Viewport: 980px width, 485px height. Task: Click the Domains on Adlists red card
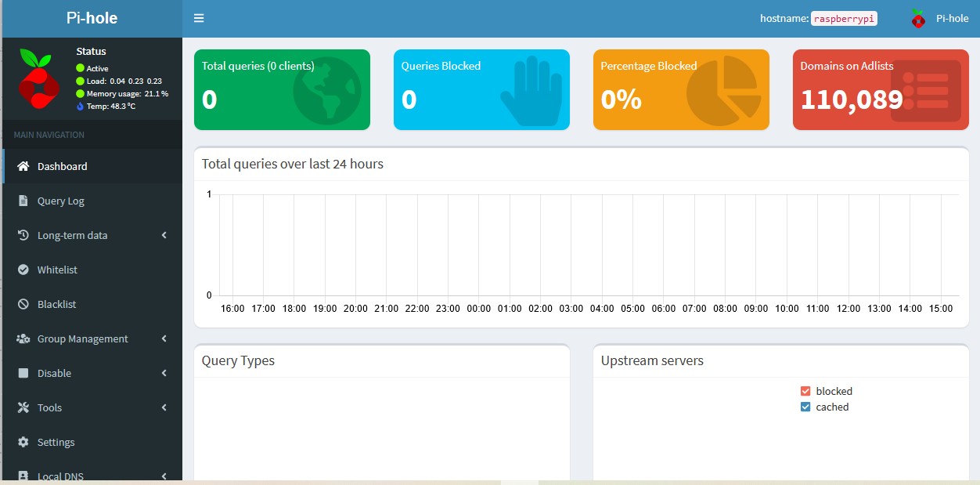click(881, 90)
